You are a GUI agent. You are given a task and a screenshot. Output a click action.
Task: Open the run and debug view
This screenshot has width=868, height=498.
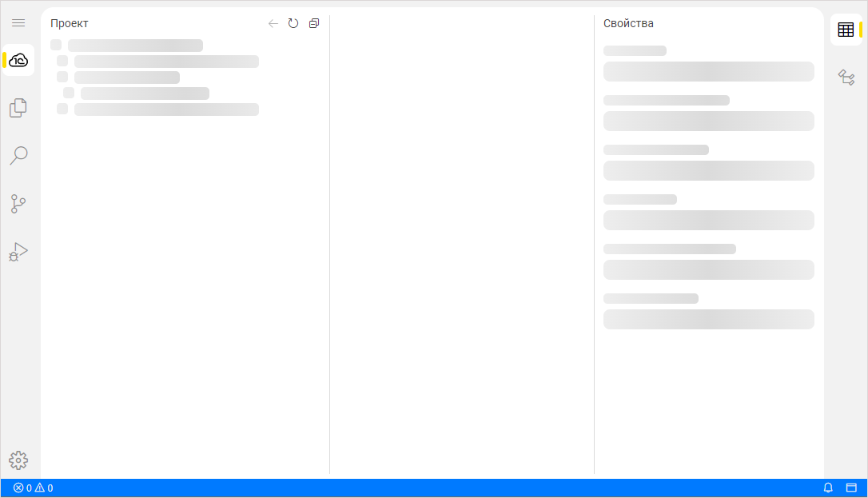click(x=18, y=252)
